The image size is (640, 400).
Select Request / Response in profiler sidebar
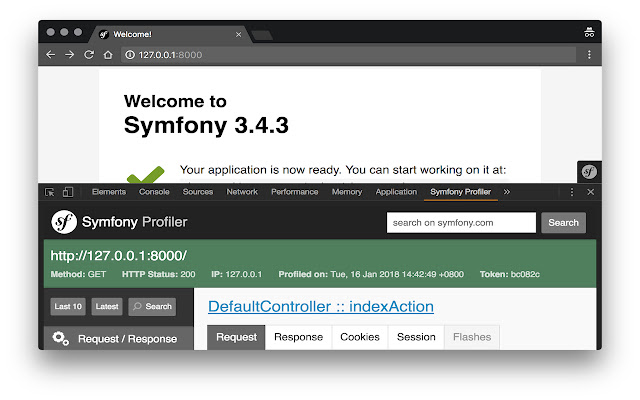pos(119,338)
